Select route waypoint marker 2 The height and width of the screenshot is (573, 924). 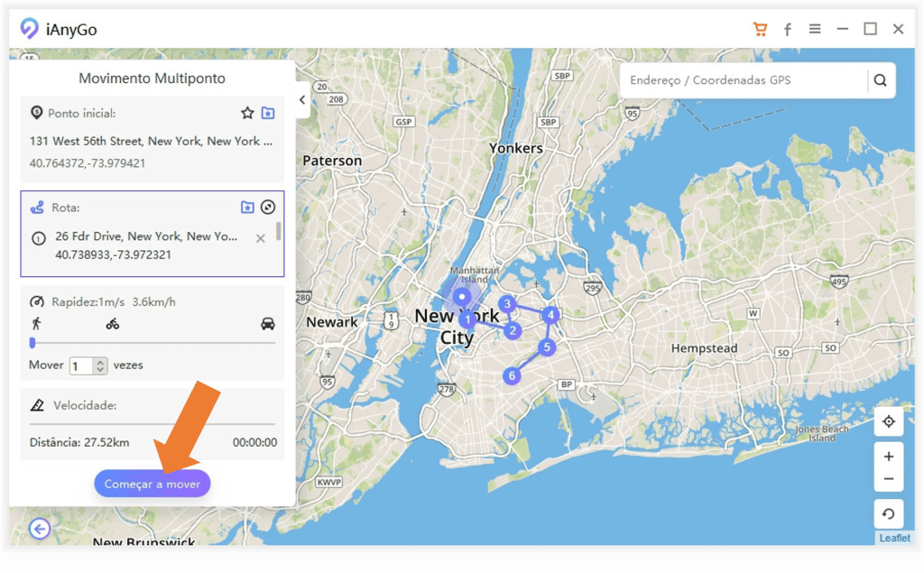coord(513,330)
